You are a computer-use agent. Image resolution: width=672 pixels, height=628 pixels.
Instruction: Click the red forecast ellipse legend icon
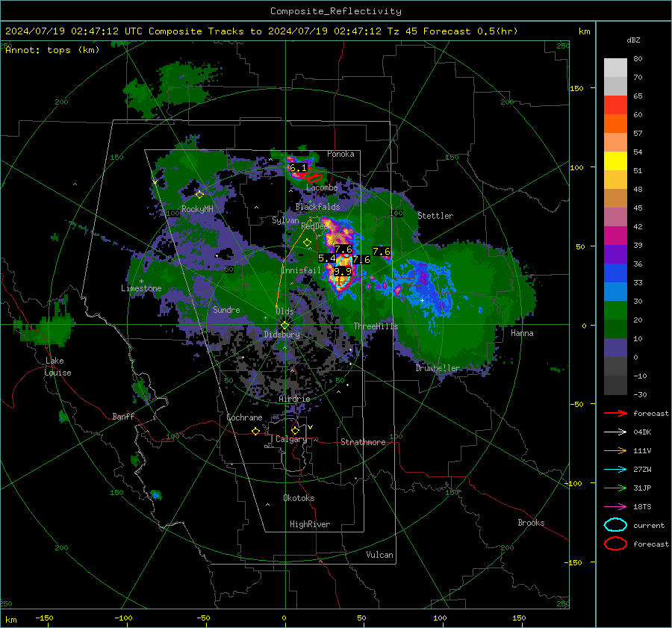615,544
